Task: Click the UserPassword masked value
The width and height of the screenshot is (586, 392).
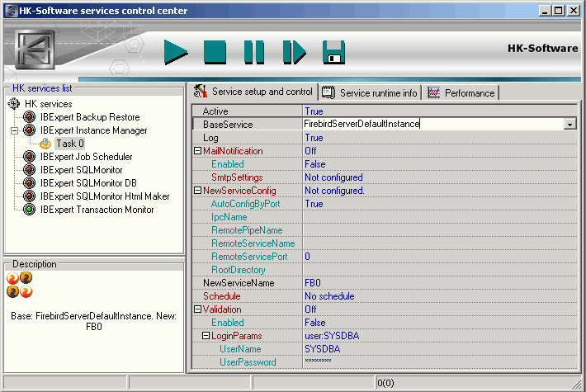Action: point(318,361)
